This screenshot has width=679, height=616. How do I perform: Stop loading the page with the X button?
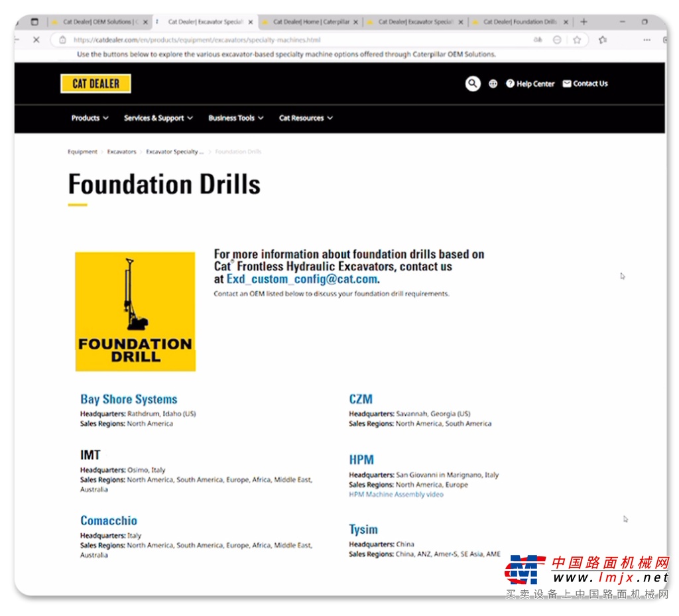[x=36, y=40]
